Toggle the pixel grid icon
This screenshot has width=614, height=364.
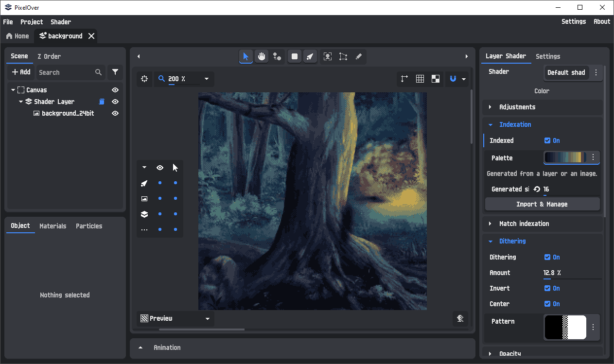coord(420,79)
